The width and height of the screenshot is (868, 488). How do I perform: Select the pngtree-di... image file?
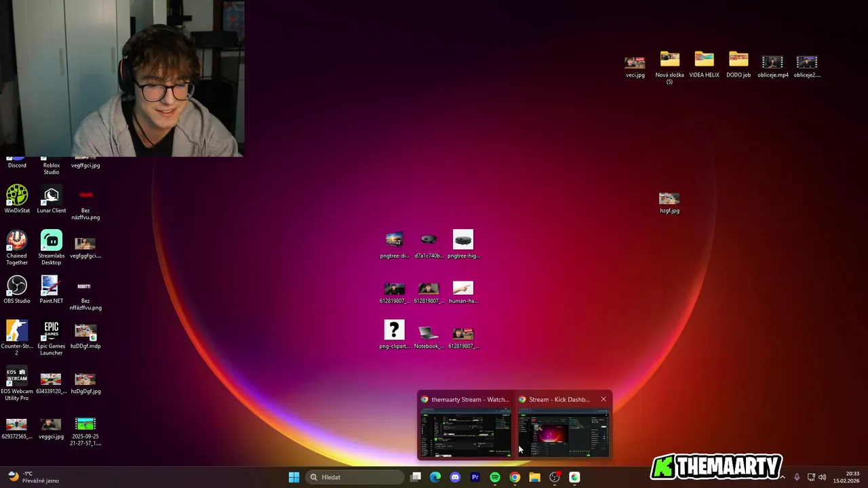pyautogui.click(x=394, y=245)
